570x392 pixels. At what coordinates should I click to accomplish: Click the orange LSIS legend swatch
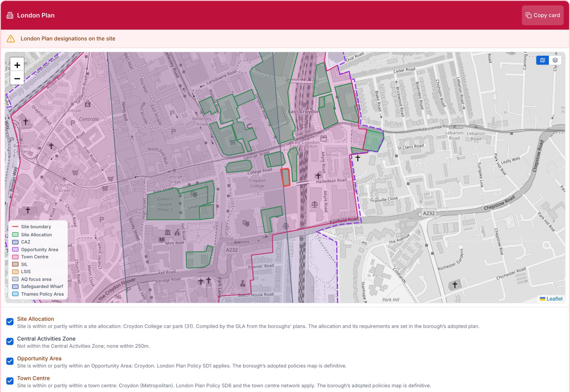click(15, 272)
